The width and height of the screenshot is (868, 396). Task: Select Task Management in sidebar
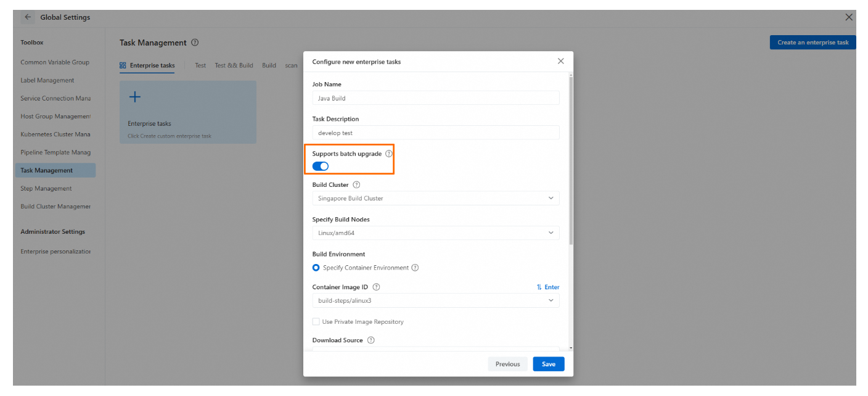tap(55, 170)
